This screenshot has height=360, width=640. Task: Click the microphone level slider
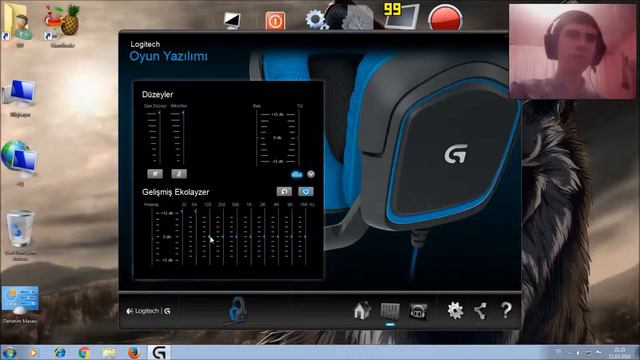[x=183, y=137]
